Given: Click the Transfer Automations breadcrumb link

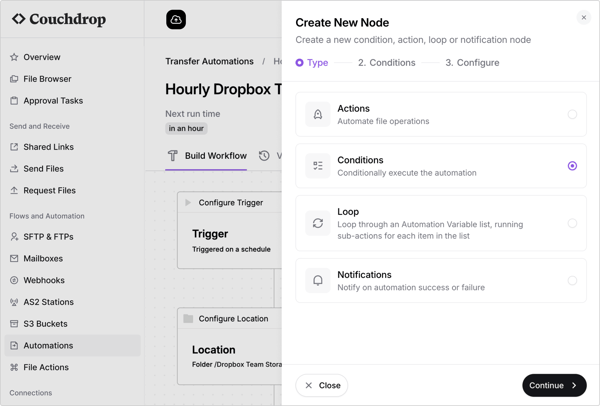Looking at the screenshot, I should [x=209, y=61].
